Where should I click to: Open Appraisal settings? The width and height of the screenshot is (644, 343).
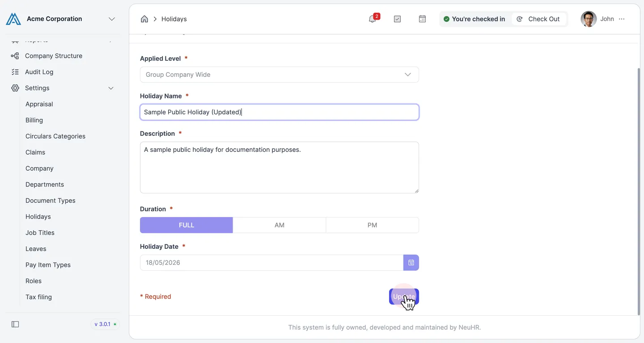pos(39,104)
